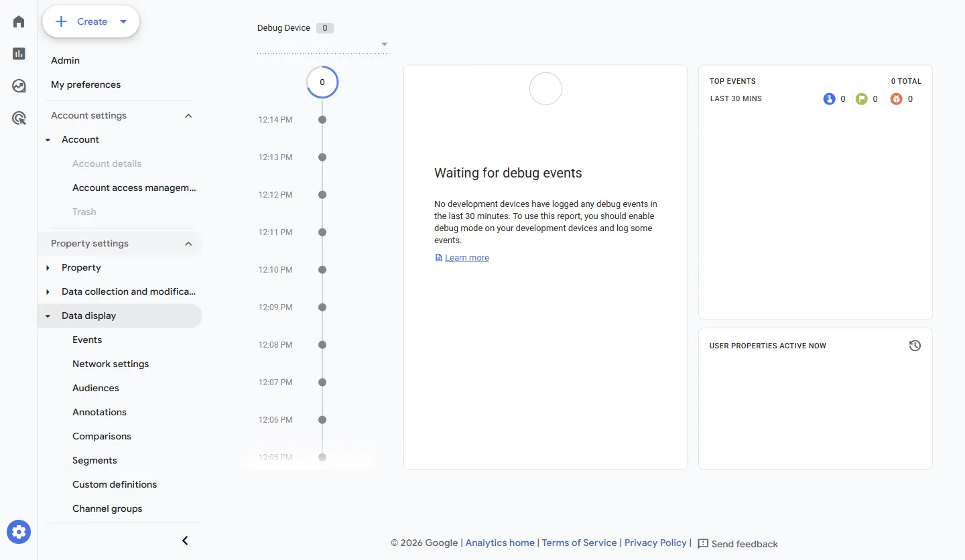The height and width of the screenshot is (560, 965).
Task: Click the Debug Device count badge
Action: tap(325, 28)
